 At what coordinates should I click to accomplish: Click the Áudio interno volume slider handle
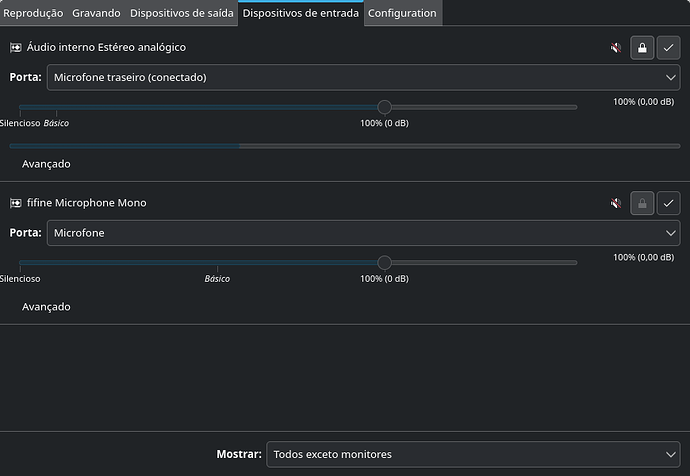[384, 107]
